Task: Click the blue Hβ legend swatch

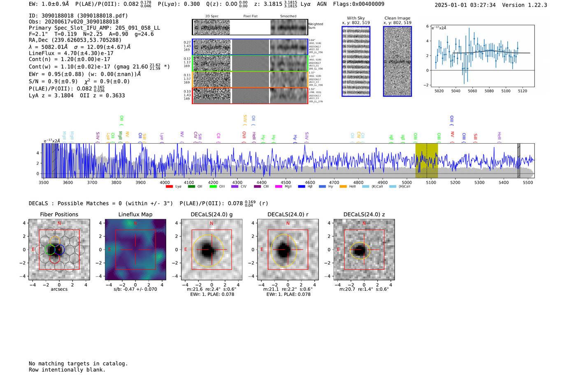Action: pos(302,186)
